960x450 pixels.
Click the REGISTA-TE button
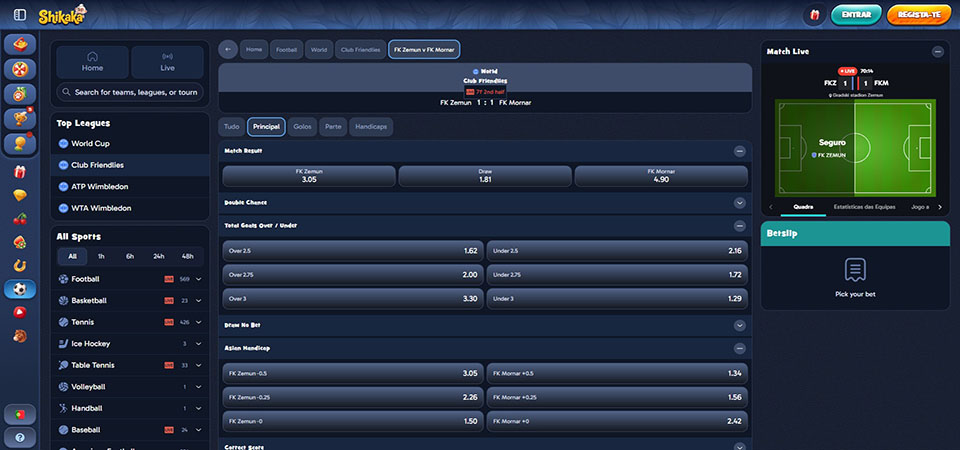point(918,15)
